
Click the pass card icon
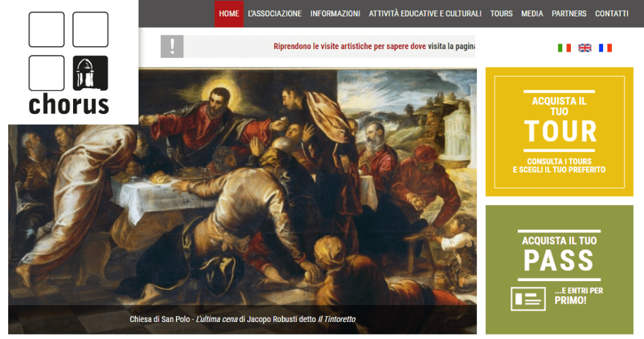[528, 299]
